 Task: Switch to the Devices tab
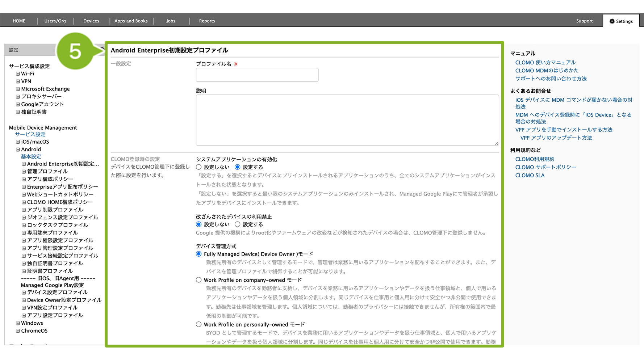pos(91,21)
